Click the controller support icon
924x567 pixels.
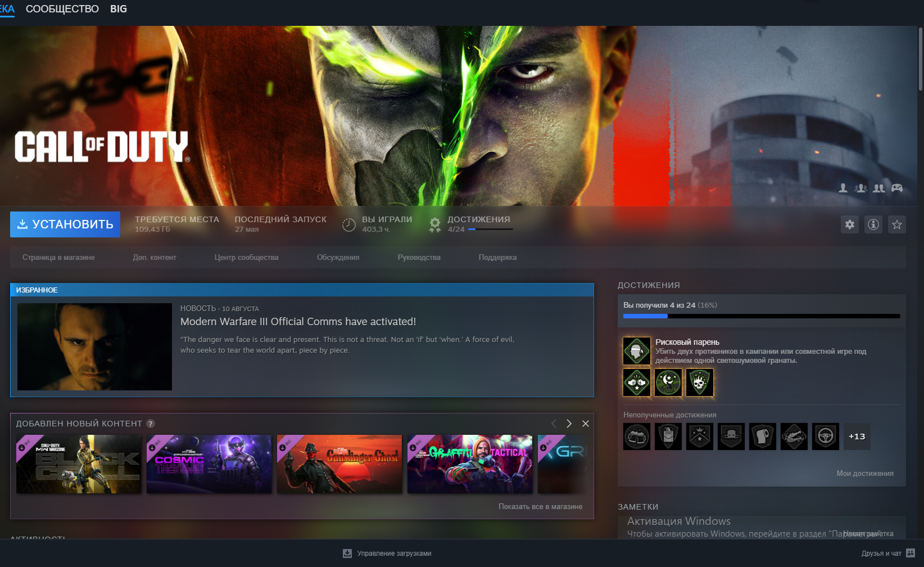click(897, 188)
